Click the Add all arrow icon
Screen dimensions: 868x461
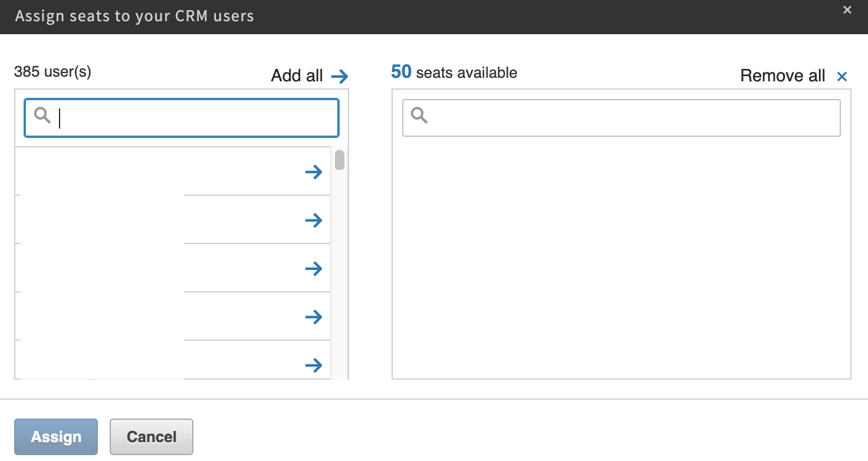tap(340, 76)
